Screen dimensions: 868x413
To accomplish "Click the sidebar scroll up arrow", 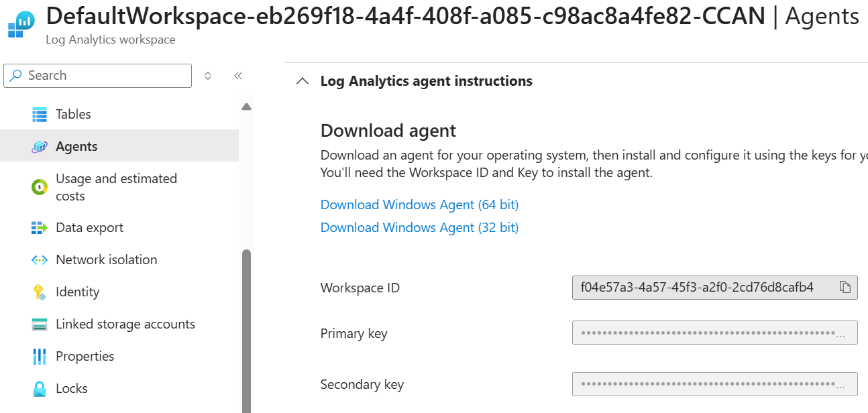I will [x=246, y=107].
